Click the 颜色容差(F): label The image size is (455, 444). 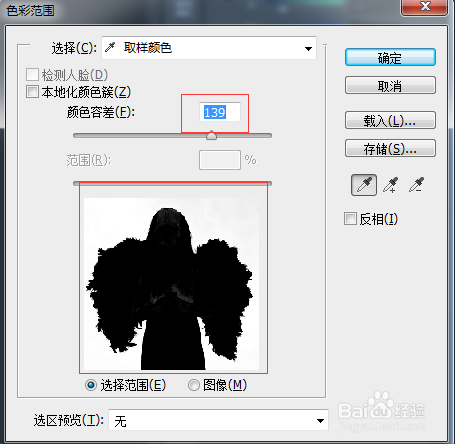pos(101,112)
